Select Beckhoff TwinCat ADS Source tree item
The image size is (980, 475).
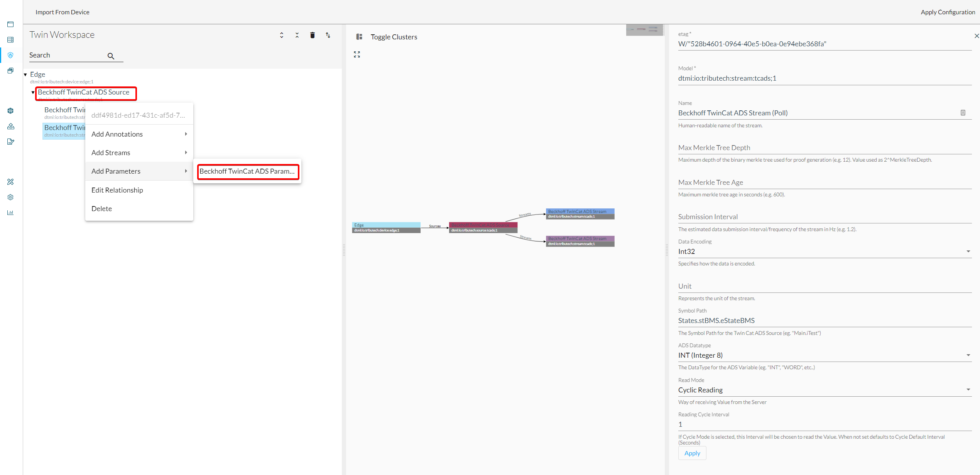pos(84,92)
